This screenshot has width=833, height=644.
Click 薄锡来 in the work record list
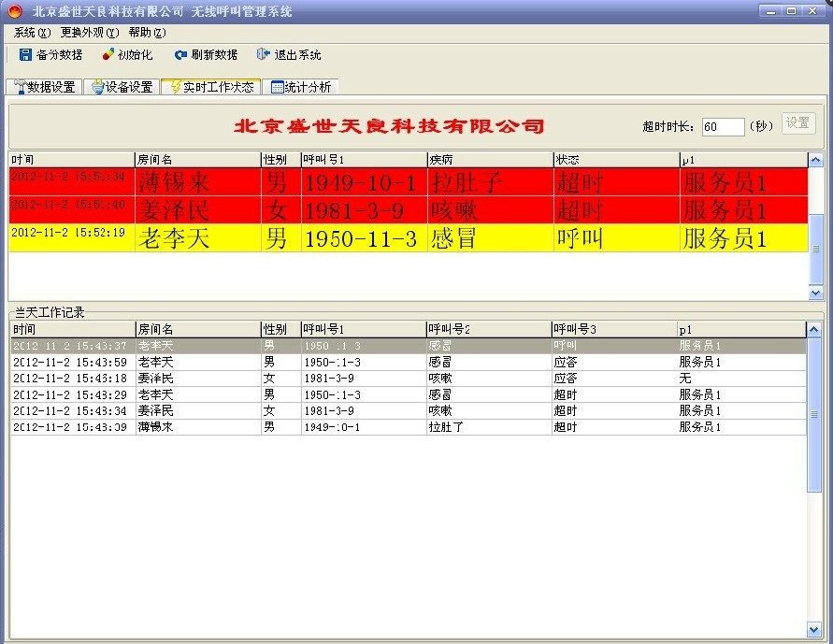(155, 427)
